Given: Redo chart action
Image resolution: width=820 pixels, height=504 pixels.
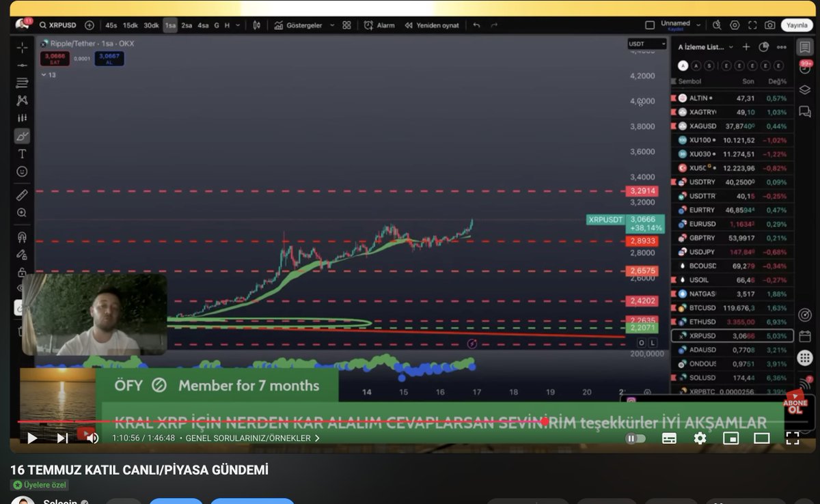Looking at the screenshot, I should [494, 25].
